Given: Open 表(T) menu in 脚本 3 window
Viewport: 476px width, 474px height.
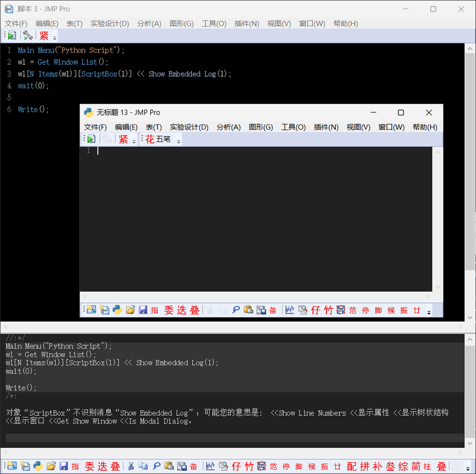Looking at the screenshot, I should click(74, 24).
